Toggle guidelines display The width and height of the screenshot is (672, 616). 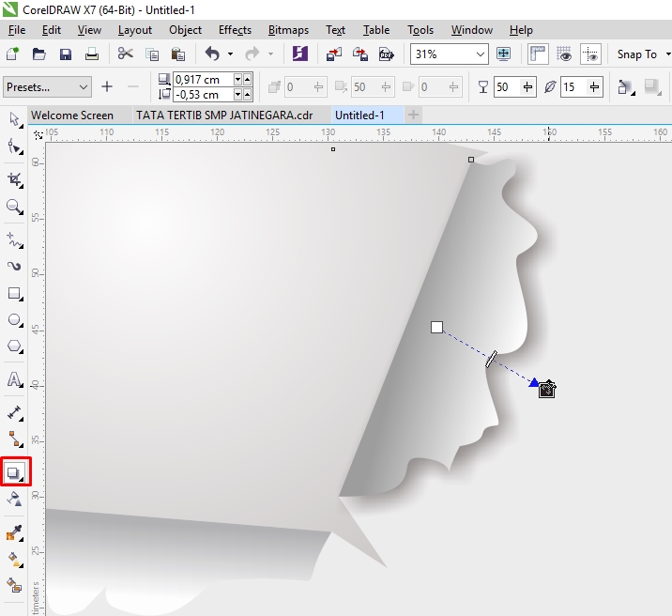[x=590, y=54]
